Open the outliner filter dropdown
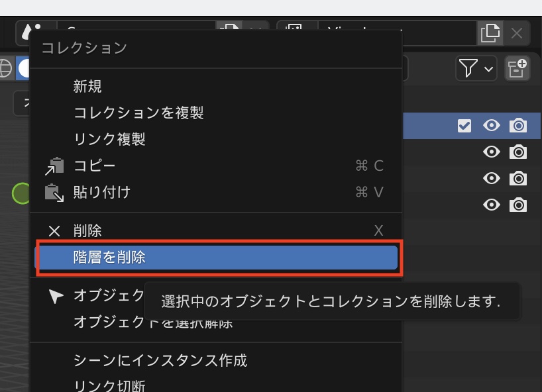The width and height of the screenshot is (542, 392). tap(476, 68)
